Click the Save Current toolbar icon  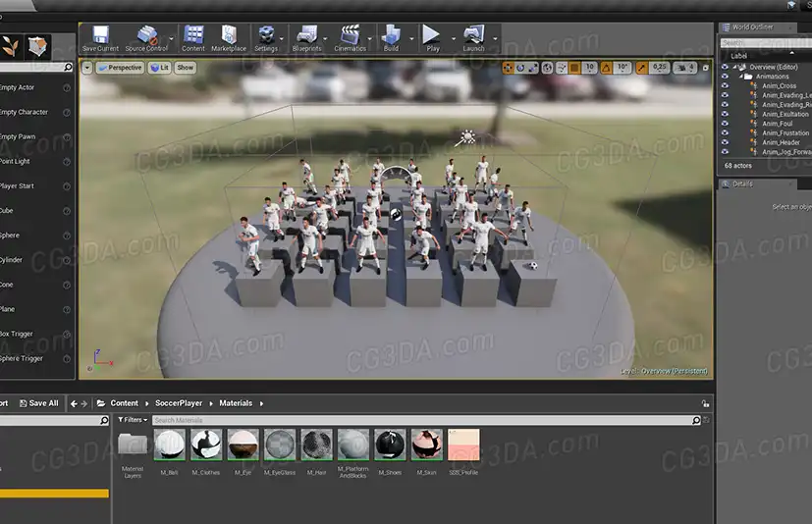[100, 38]
